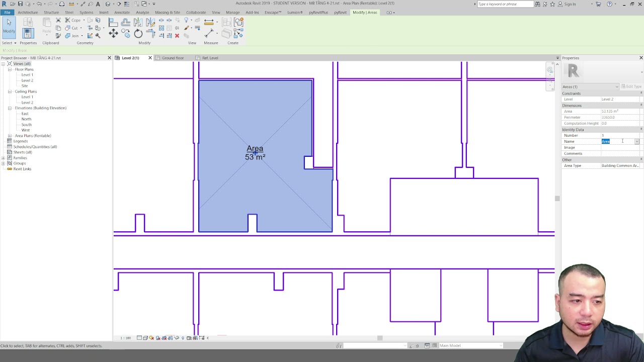
Task: Select the Offset tool icon
Action: [125, 22]
